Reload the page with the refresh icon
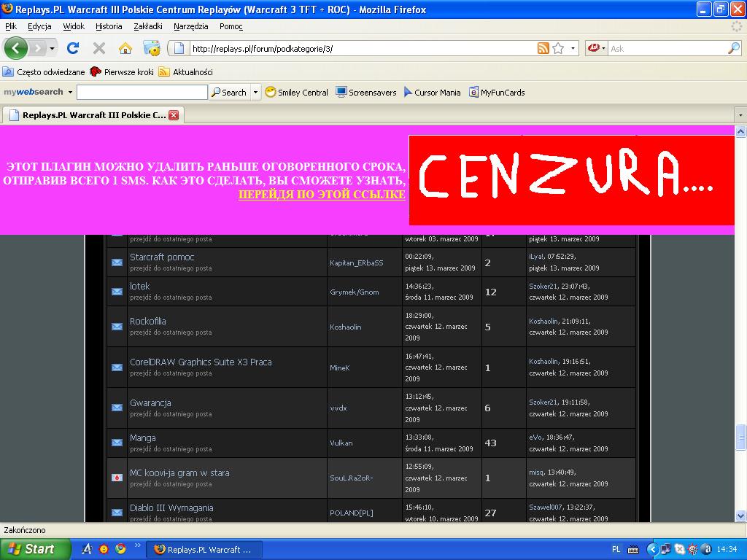The image size is (747, 560). (73, 48)
